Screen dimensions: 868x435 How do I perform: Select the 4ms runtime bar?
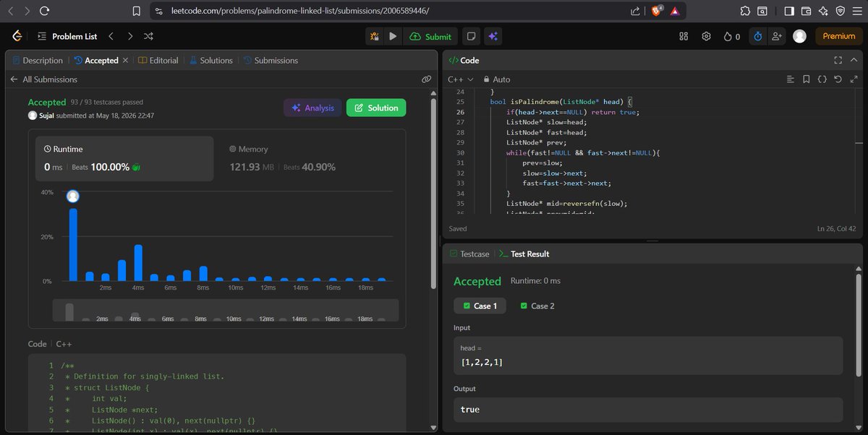tap(138, 263)
